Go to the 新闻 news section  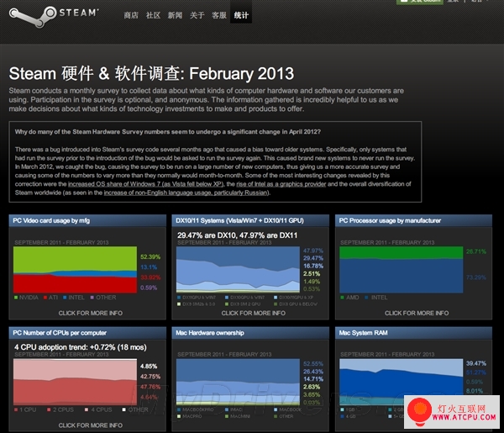(175, 15)
